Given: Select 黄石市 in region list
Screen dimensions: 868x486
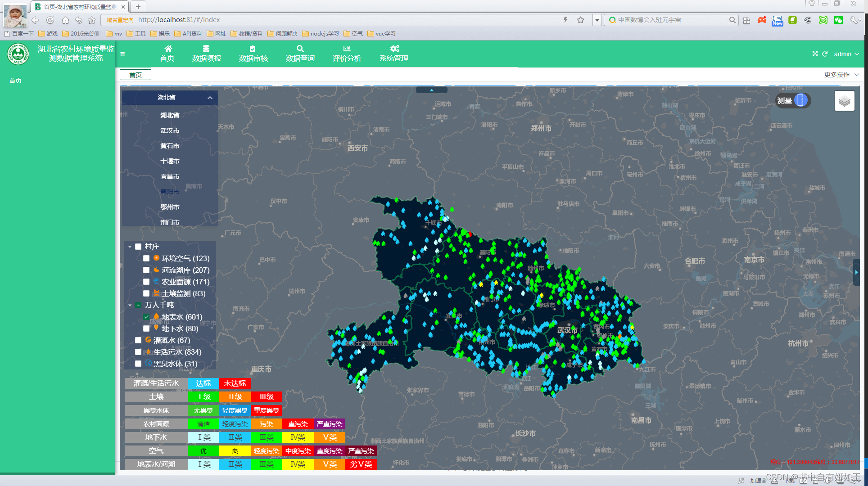Looking at the screenshot, I should tap(170, 146).
